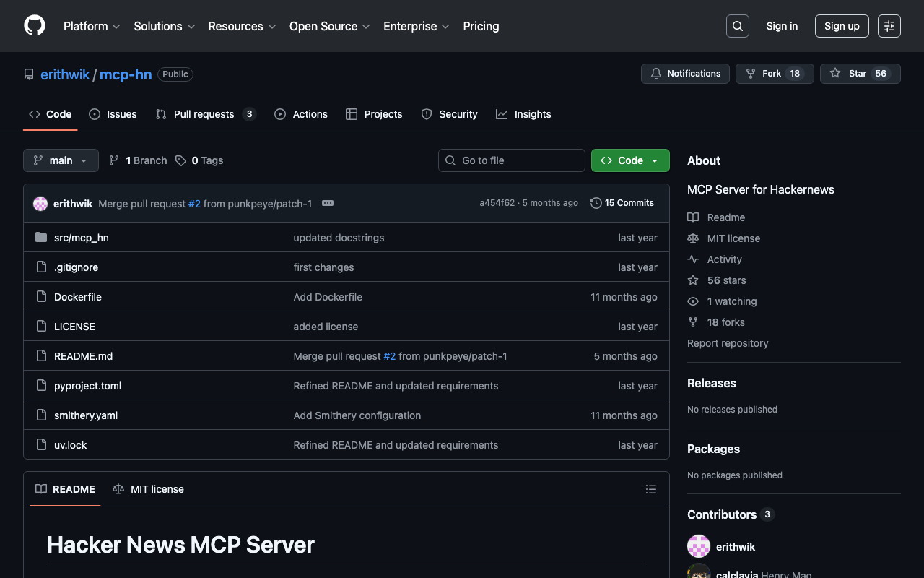Click the bell Notifications button

point(685,74)
